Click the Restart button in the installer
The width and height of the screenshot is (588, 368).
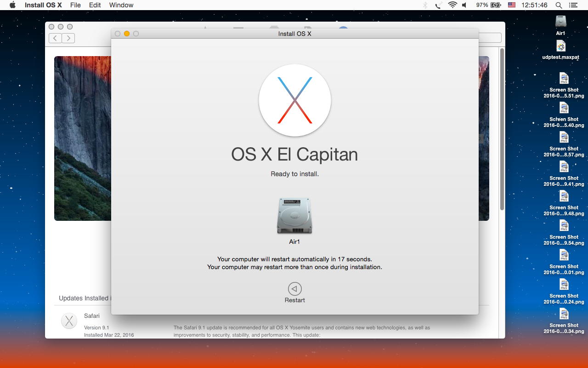click(x=294, y=293)
